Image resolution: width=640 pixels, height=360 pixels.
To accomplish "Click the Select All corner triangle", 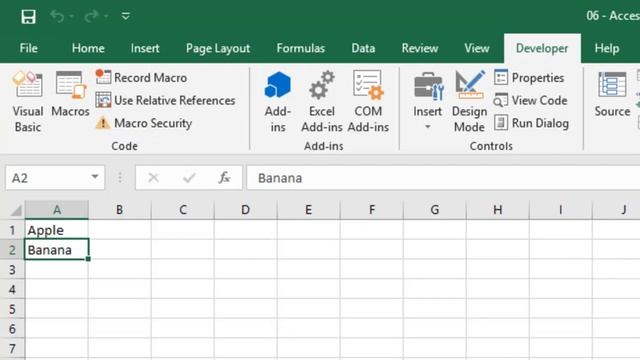I will [x=16, y=210].
